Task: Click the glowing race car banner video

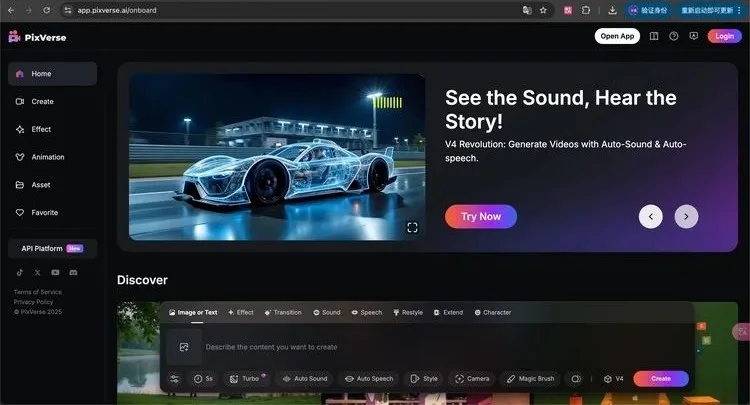Action: click(277, 157)
